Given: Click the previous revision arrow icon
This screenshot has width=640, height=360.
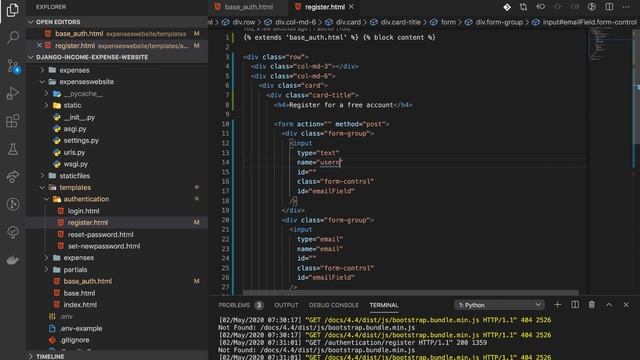Looking at the screenshot, I should [540, 7].
